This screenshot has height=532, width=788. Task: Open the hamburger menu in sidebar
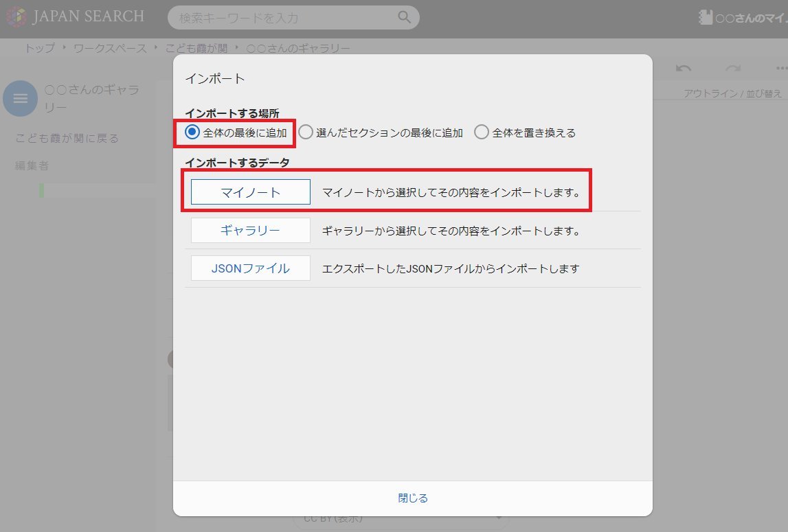(x=21, y=99)
